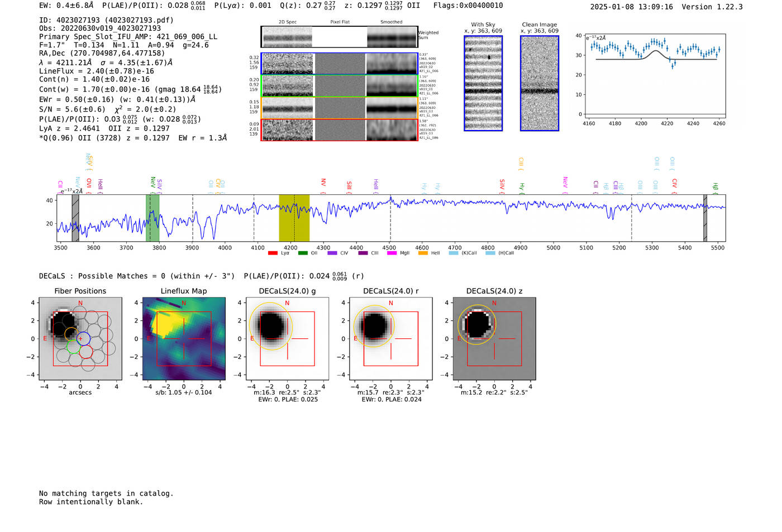782x532 pixels.
Task: Click the Primary Spec_Slot_IFU_AMP line
Action: (128, 37)
